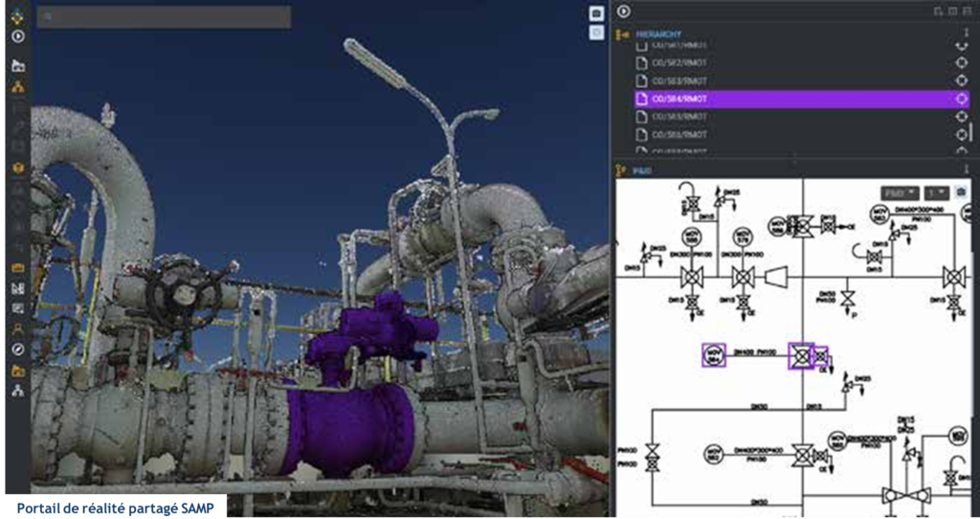Click the P&ID panel header
This screenshot has height=519, width=980.
tap(641, 170)
